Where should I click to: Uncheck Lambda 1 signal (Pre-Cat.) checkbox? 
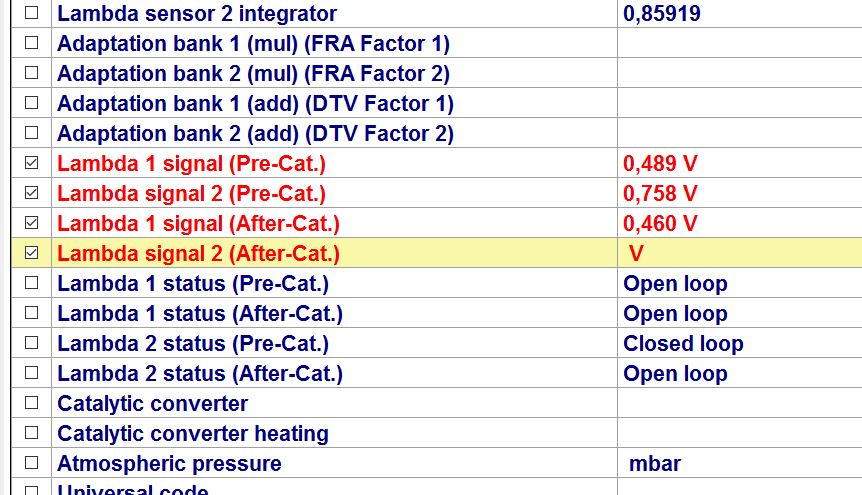pyautogui.click(x=32, y=163)
